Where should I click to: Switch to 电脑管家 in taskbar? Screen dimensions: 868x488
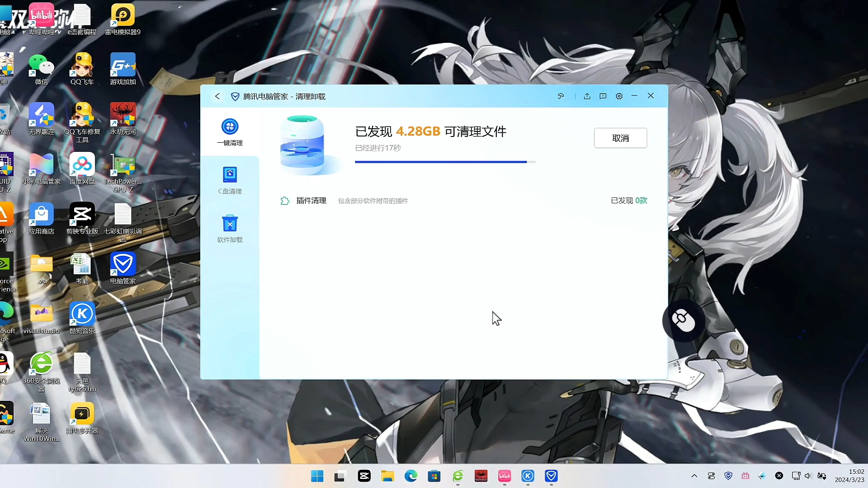pos(551,476)
